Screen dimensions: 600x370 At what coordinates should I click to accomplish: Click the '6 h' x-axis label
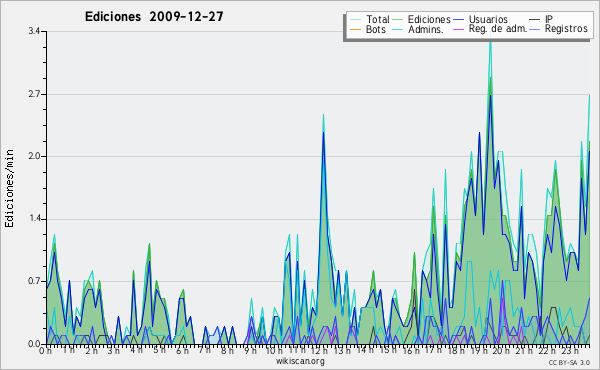pos(183,350)
